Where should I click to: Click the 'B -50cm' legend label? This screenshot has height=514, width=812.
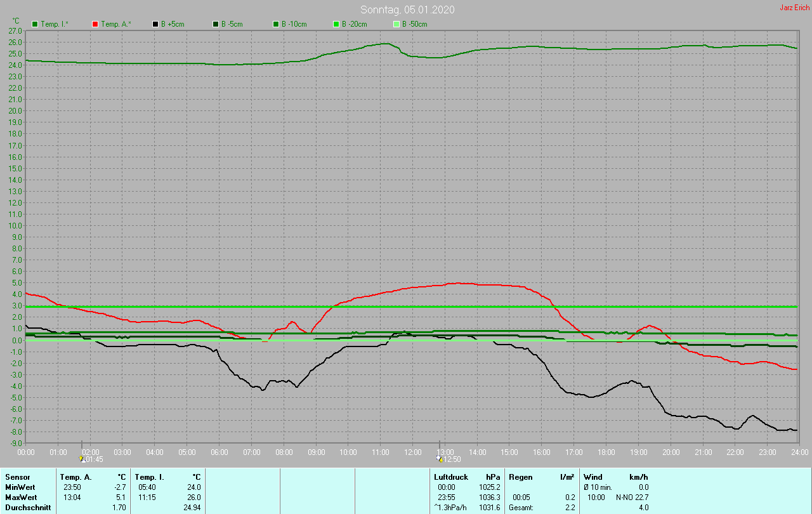[414, 24]
